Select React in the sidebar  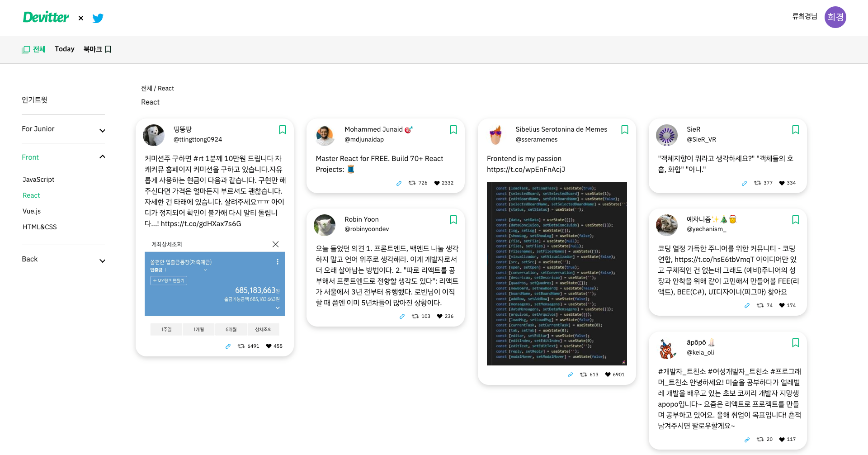click(x=31, y=195)
